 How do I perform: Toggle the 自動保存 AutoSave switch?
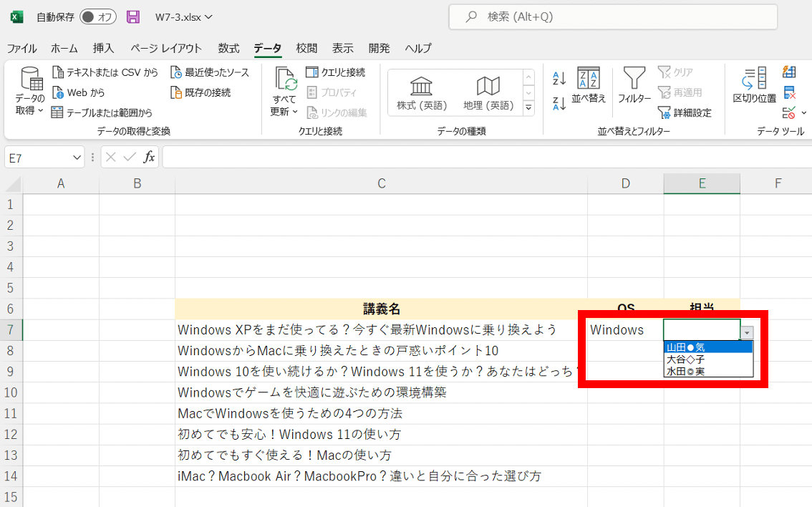point(97,17)
